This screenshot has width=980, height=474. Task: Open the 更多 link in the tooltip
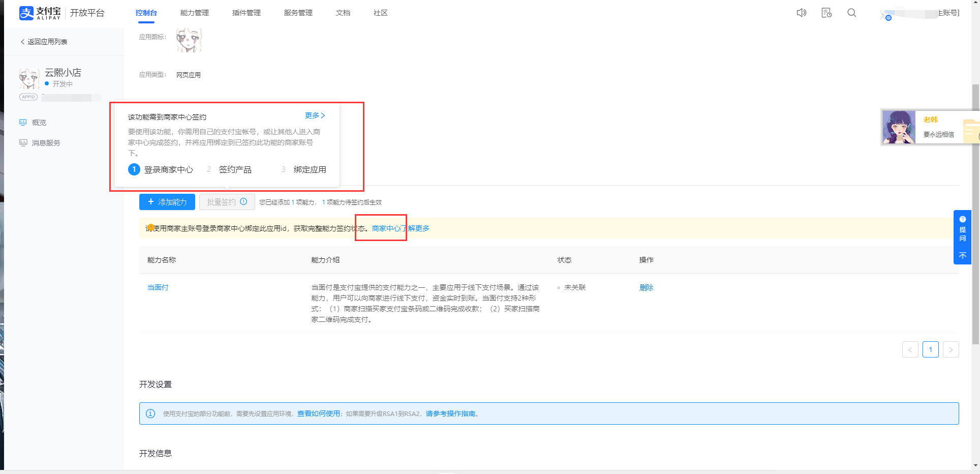coord(315,116)
